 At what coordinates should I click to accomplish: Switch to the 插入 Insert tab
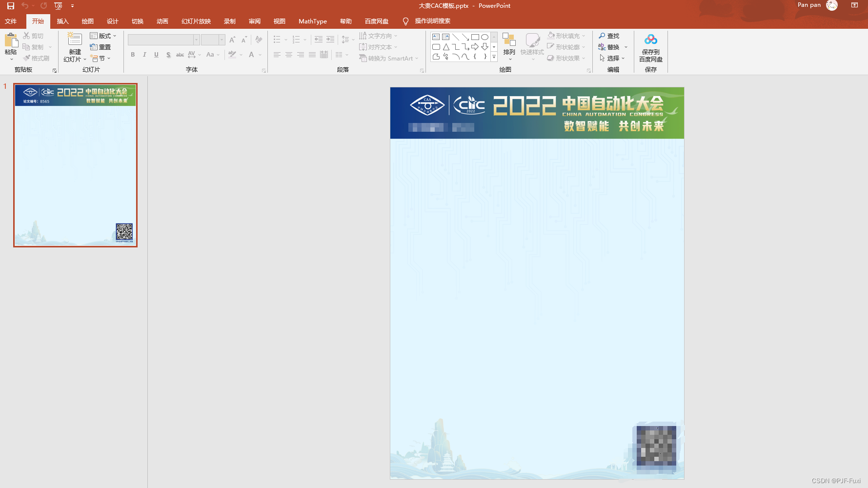(x=62, y=21)
